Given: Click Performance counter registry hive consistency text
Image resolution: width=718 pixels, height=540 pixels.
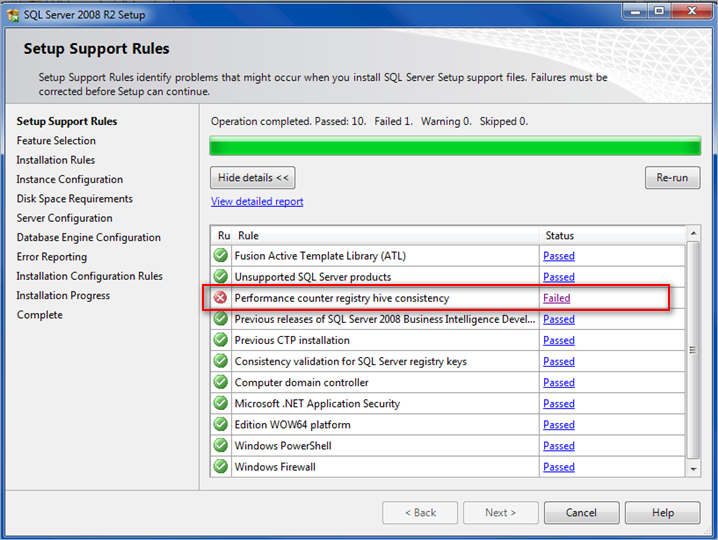Looking at the screenshot, I should pos(342,298).
